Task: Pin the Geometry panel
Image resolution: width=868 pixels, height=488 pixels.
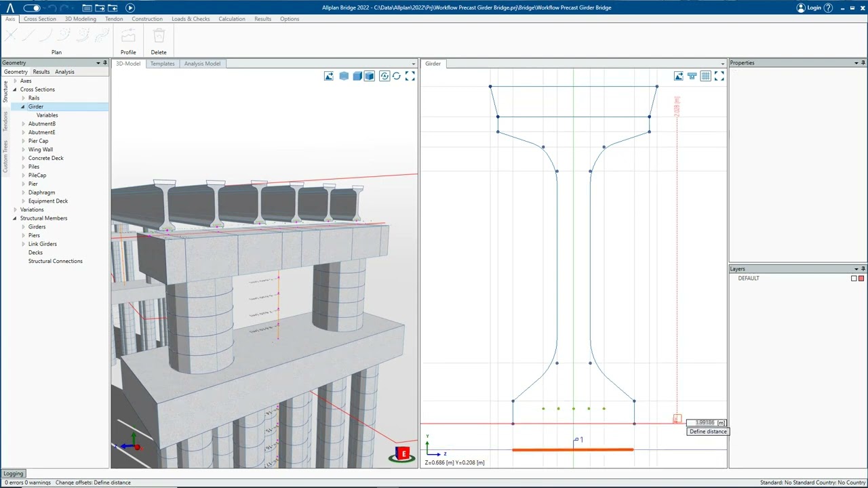Action: point(104,63)
